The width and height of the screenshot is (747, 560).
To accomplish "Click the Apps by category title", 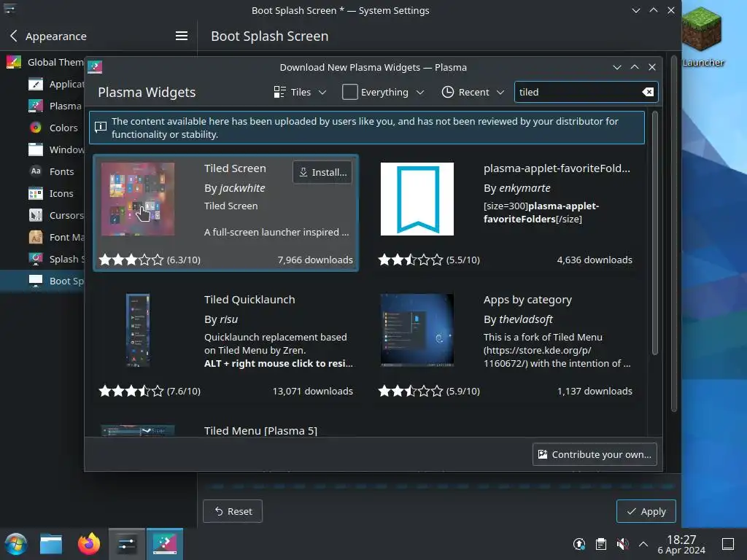I will 527,300.
